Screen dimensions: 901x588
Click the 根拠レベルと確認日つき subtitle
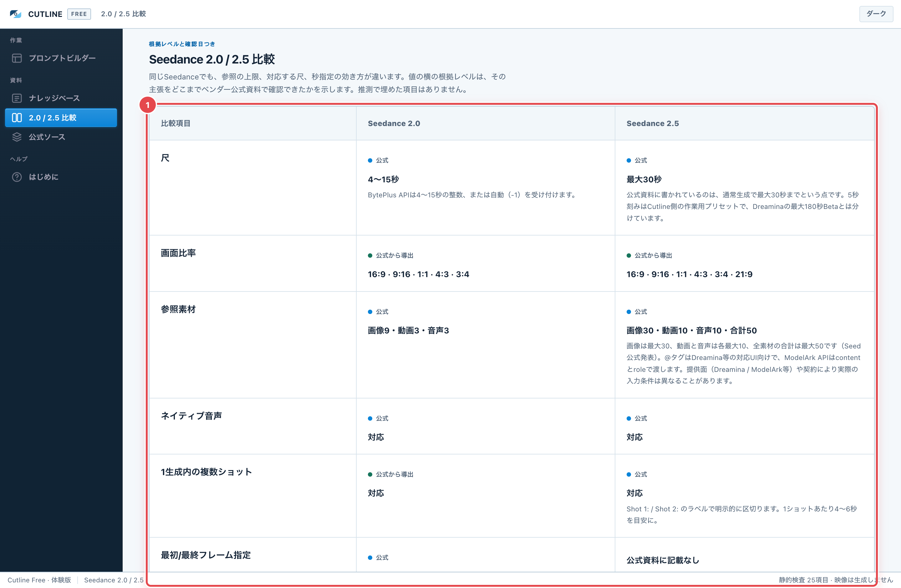point(182,44)
